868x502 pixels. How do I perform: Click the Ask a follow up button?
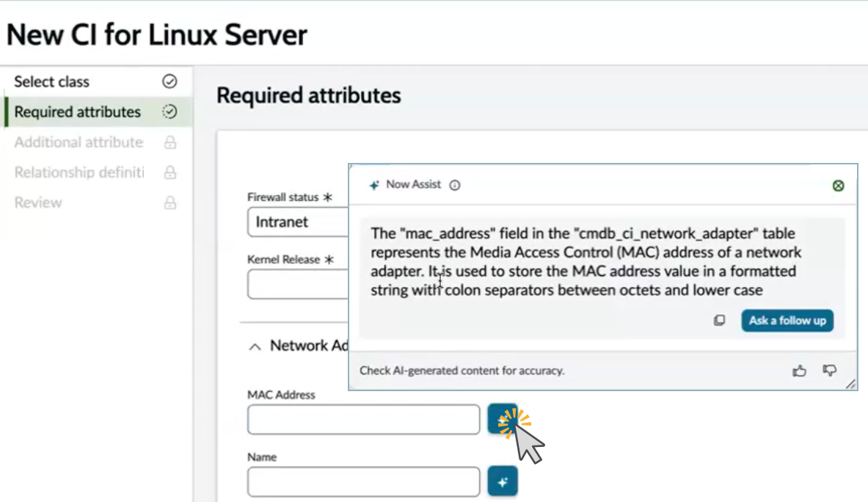787,321
